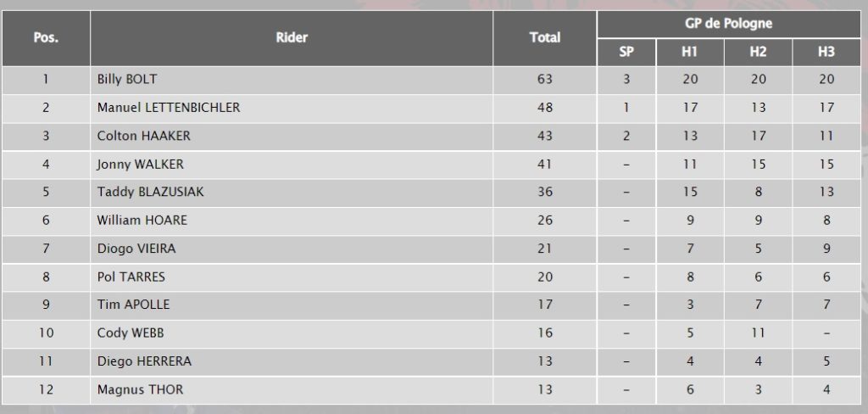Click the SP column header
This screenshot has height=414, width=868.
pos(626,52)
